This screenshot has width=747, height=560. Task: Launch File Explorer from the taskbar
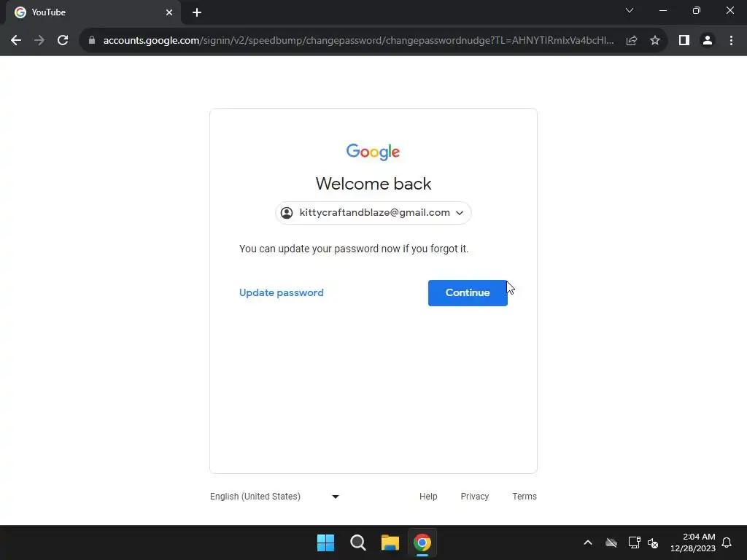pyautogui.click(x=390, y=542)
